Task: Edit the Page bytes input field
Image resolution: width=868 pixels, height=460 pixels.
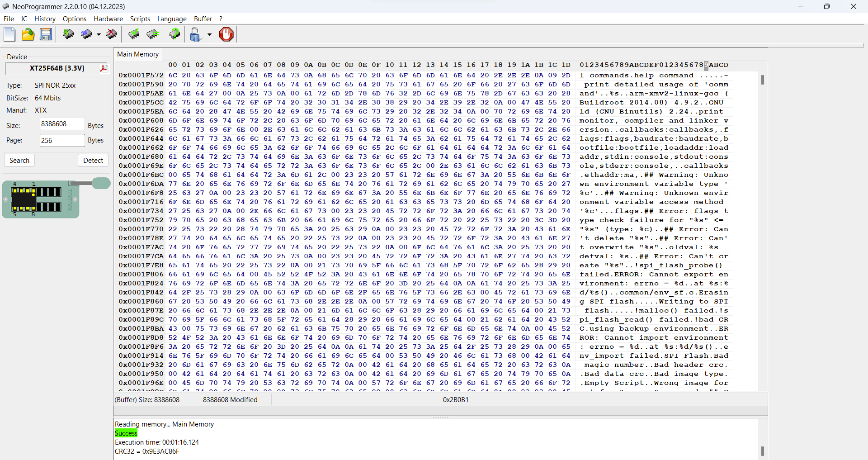Action: 62,140
